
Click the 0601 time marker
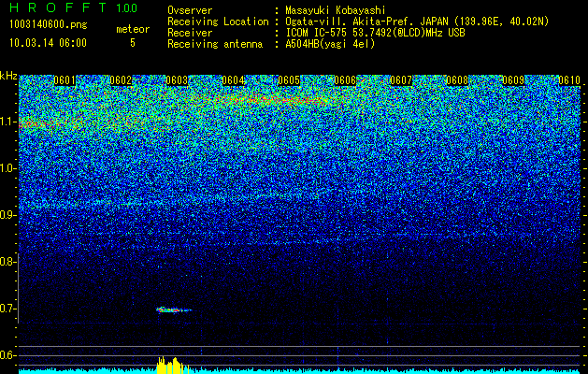(x=65, y=80)
